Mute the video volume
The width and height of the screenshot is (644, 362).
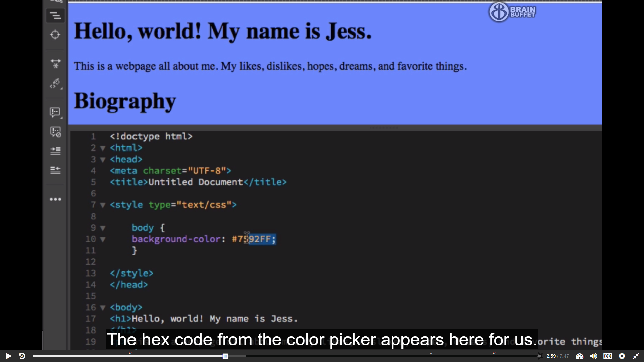[x=593, y=356]
